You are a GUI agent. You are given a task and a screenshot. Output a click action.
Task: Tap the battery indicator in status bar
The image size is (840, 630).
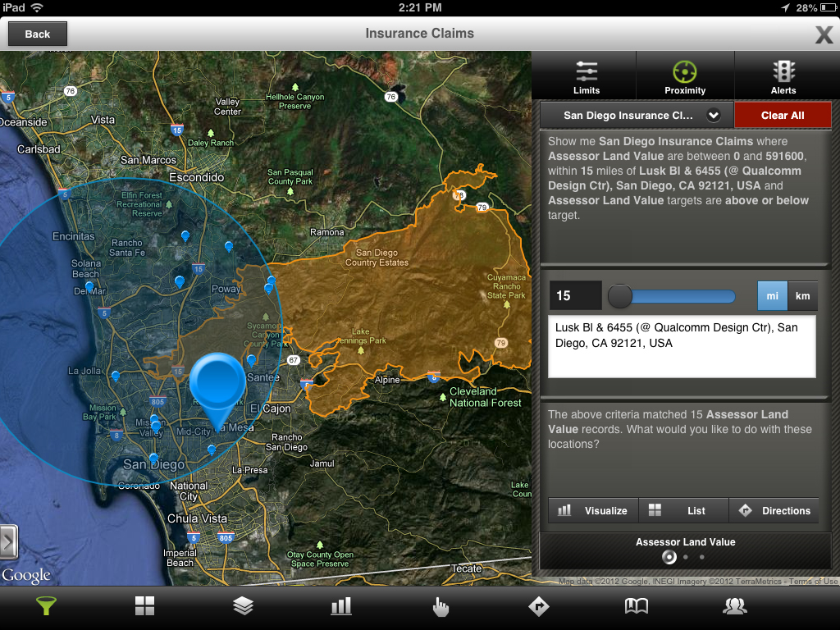(829, 7)
